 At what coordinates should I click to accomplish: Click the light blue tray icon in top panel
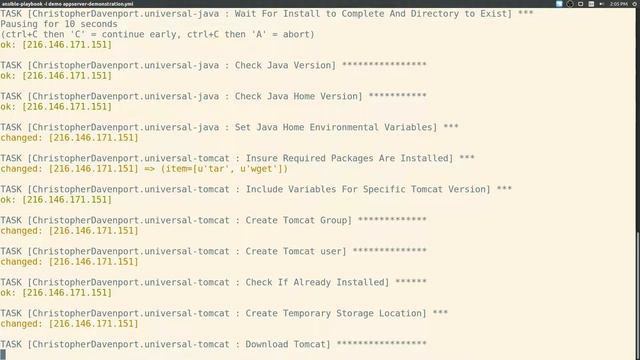[559, 4]
